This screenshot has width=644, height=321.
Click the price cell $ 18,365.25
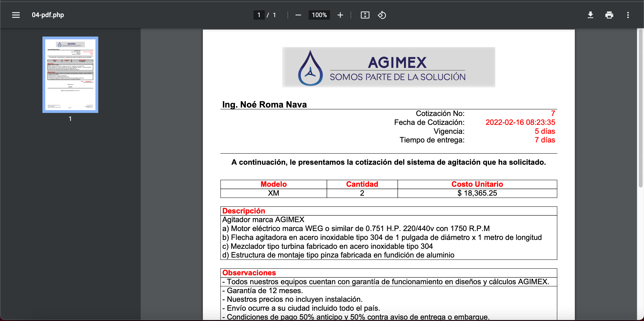pyautogui.click(x=477, y=193)
